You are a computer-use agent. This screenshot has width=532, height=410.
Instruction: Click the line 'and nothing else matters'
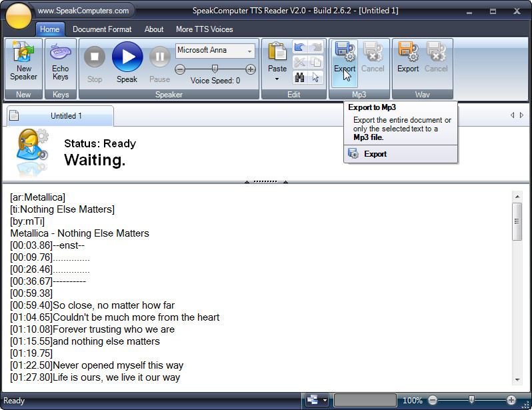(x=106, y=341)
